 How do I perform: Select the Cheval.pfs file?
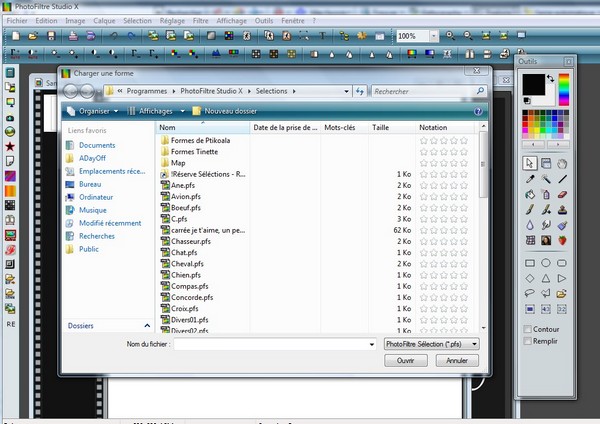187,264
